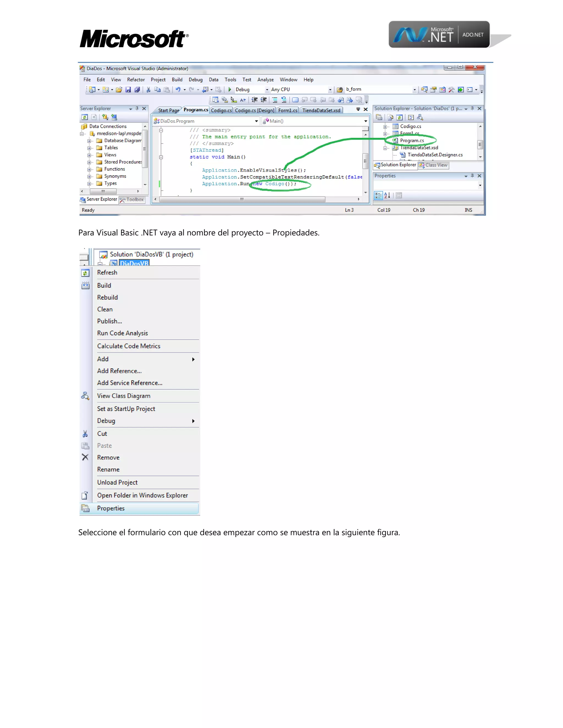Click the Uncomment lines icon
This screenshot has height=728, width=563.
[x=284, y=100]
